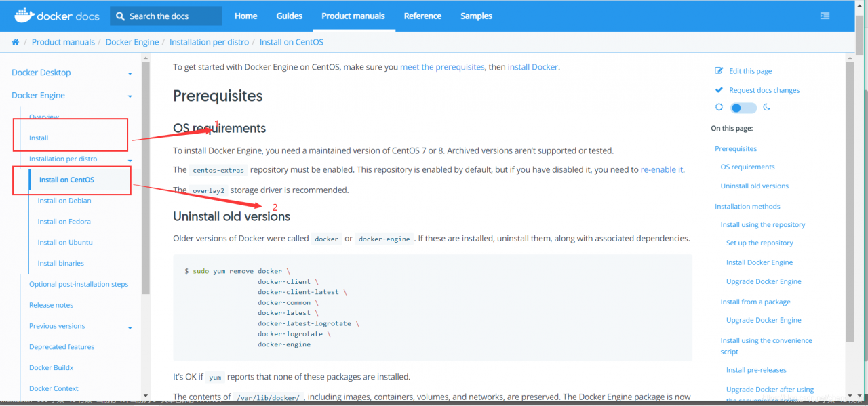Jump to OS requirements in outline

tap(747, 167)
